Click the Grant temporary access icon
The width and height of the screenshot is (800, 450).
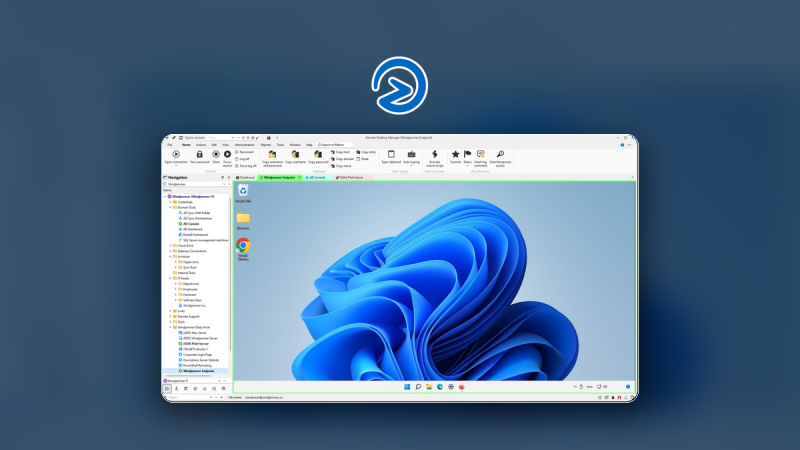pos(500,154)
